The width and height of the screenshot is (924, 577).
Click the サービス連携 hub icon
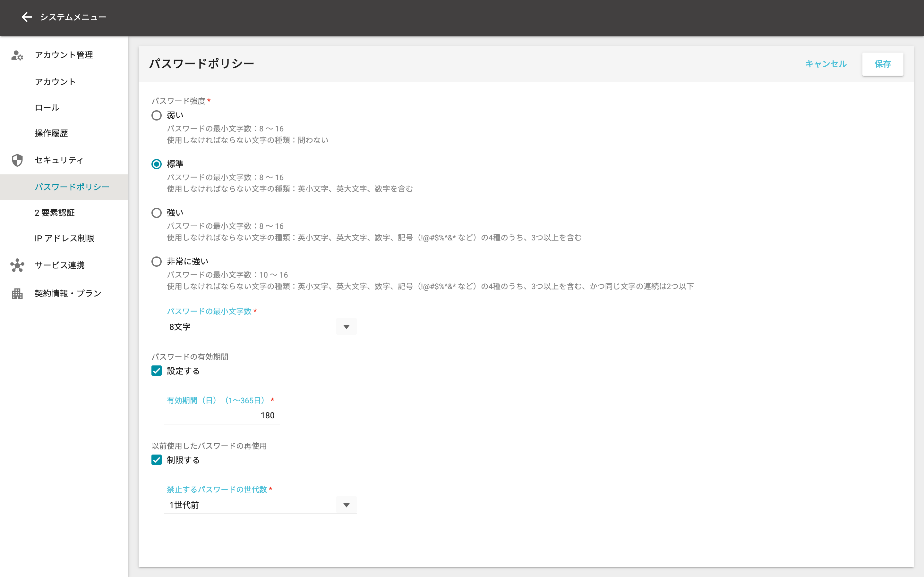click(x=17, y=265)
